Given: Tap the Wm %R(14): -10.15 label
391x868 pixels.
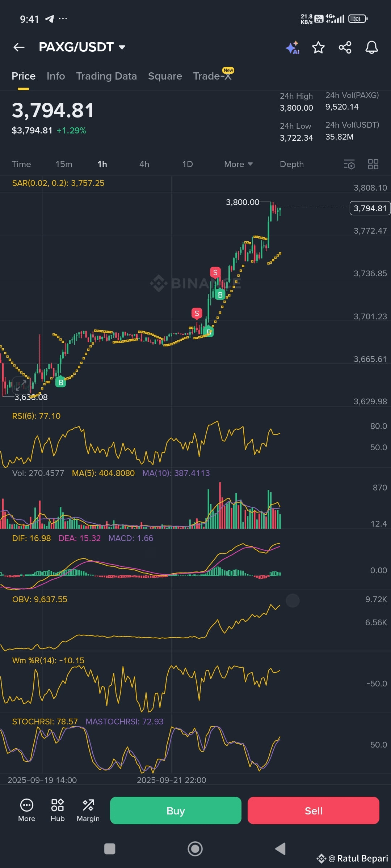Looking at the screenshot, I should tap(48, 660).
